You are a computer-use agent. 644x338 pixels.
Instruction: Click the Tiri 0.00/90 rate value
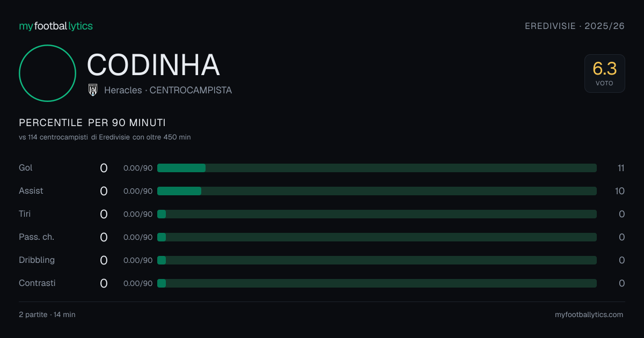(138, 214)
